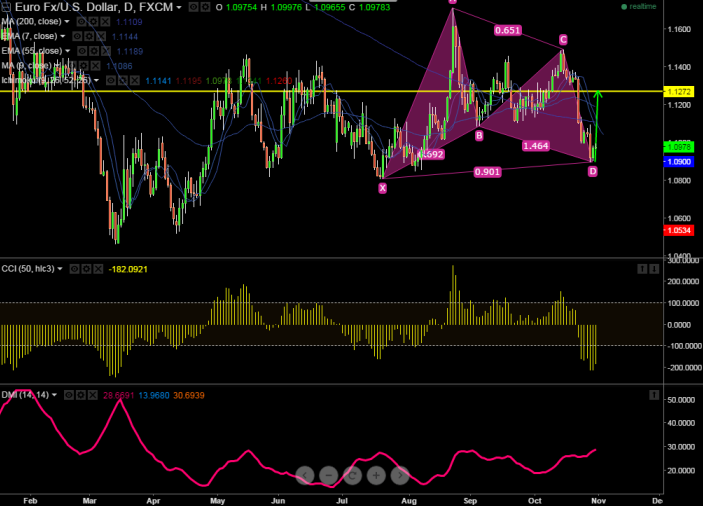
Task: Select the blue 1.0900 price label
Action: pos(679,162)
